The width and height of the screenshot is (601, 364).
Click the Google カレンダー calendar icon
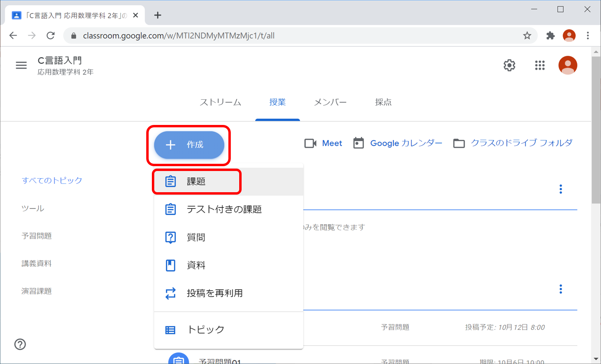click(x=359, y=143)
